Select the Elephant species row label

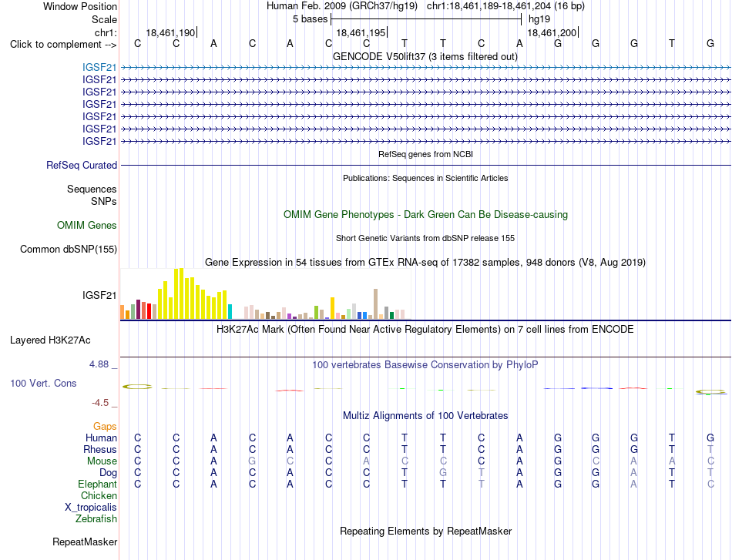pyautogui.click(x=98, y=484)
